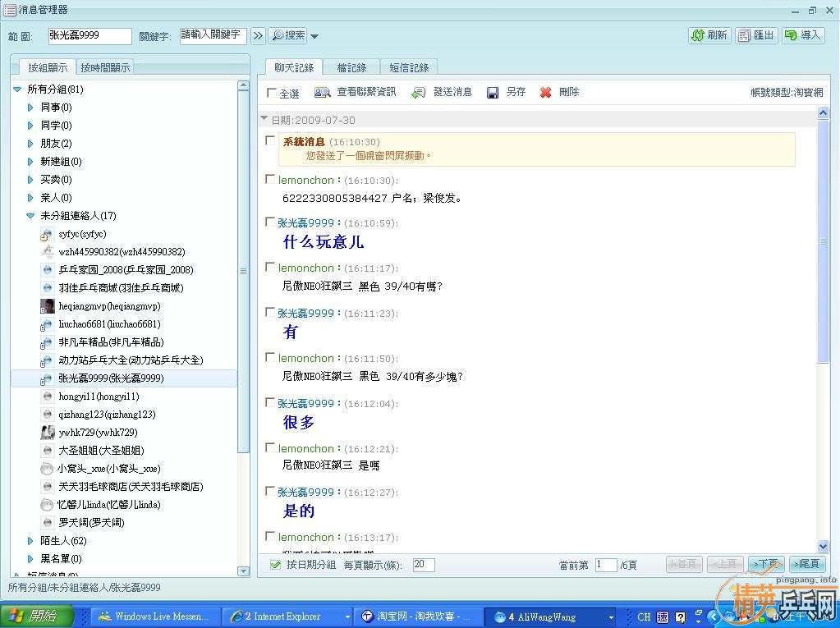
Task: Tick checkbox for lemonchon 16:10:30 message
Action: 270,179
